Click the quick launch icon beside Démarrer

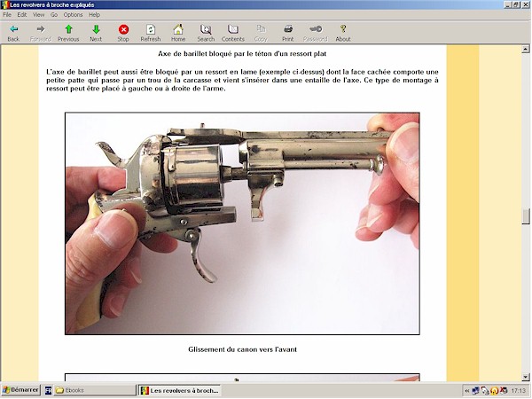(x=48, y=390)
